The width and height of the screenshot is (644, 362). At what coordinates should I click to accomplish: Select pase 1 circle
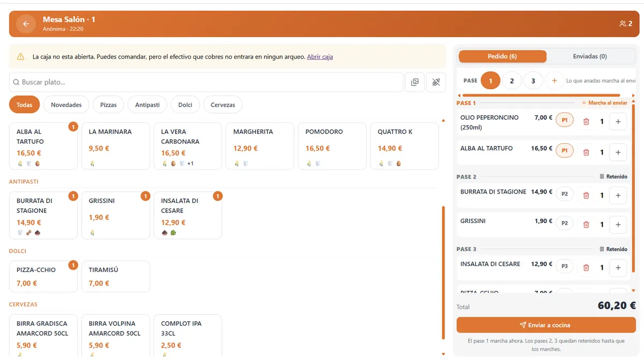coord(491,81)
